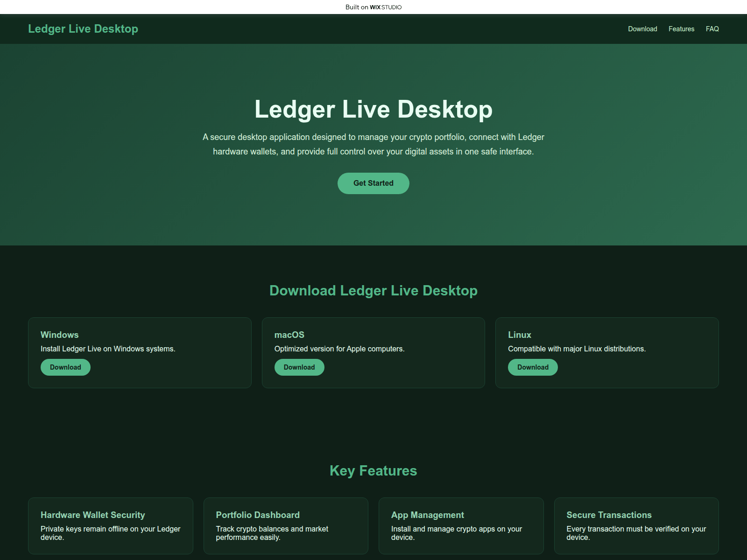
Task: Download the macOS version
Action: (x=299, y=367)
